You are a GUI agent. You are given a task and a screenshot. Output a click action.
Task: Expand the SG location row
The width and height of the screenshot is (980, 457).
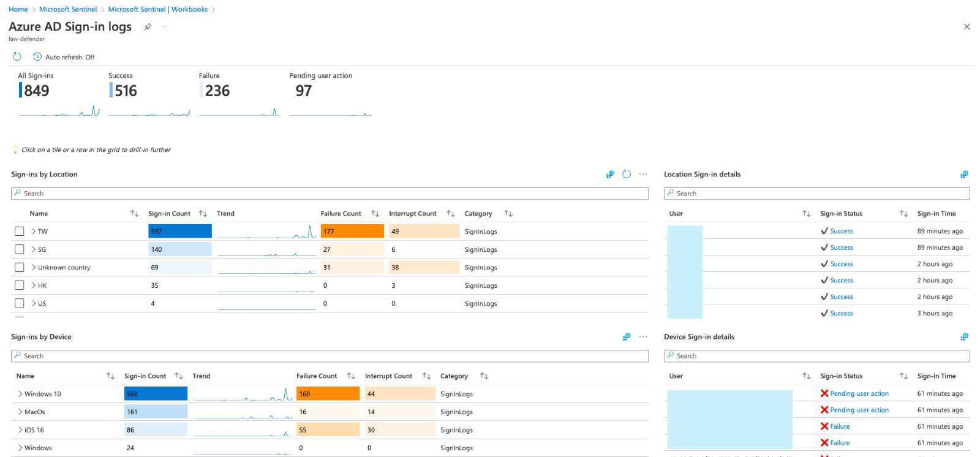click(x=34, y=249)
